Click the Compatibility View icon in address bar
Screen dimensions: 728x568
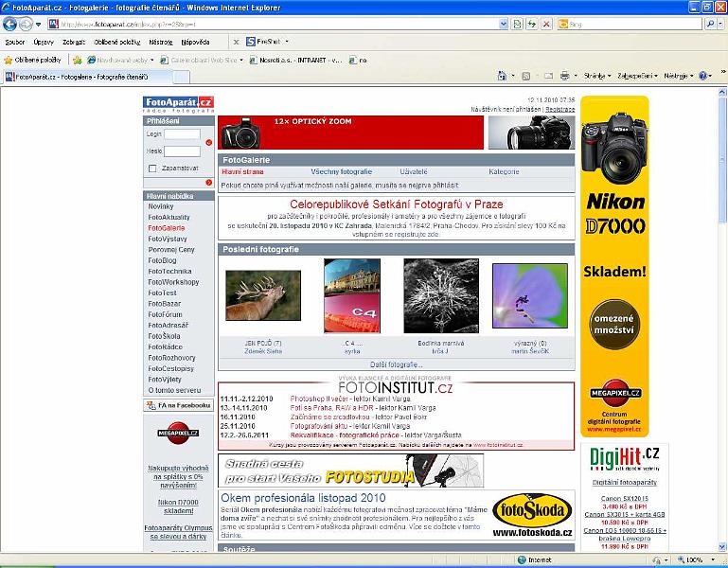click(517, 24)
